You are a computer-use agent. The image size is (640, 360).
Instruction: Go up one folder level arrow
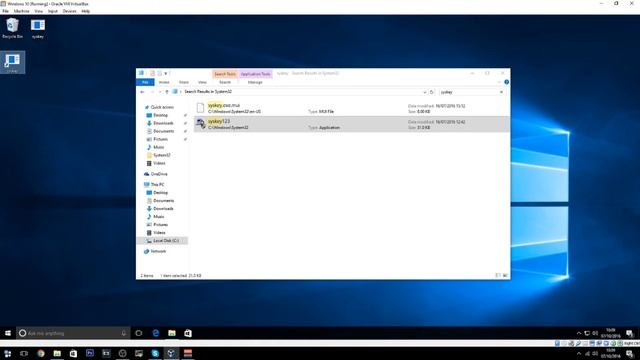point(167,92)
